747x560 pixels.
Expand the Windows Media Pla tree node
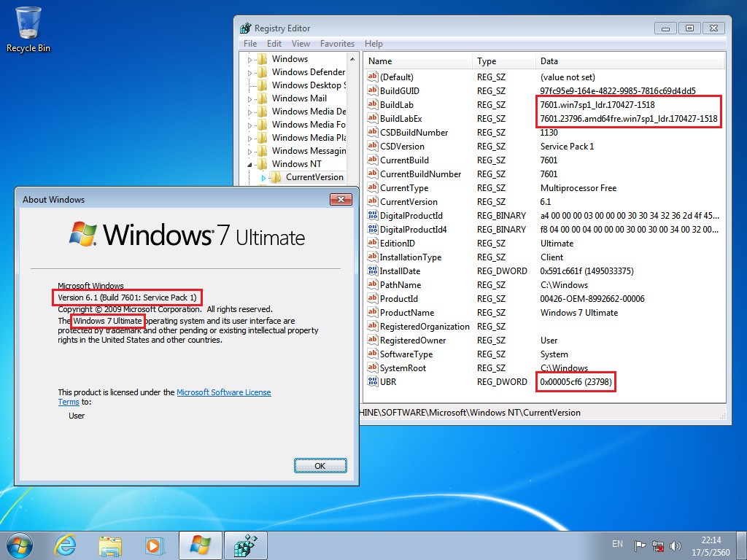249,138
